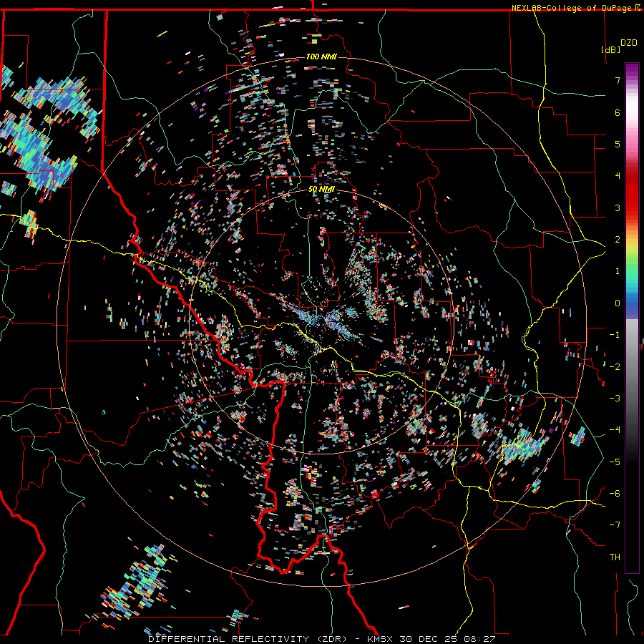Click the scale value -4
Image resolution: width=644 pixels, height=644 pixels.
(x=615, y=430)
